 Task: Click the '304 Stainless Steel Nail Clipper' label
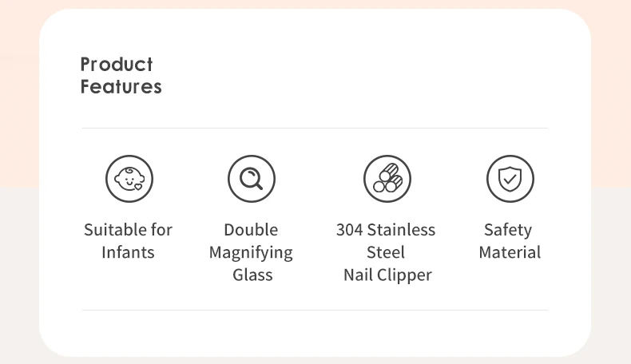click(x=387, y=252)
